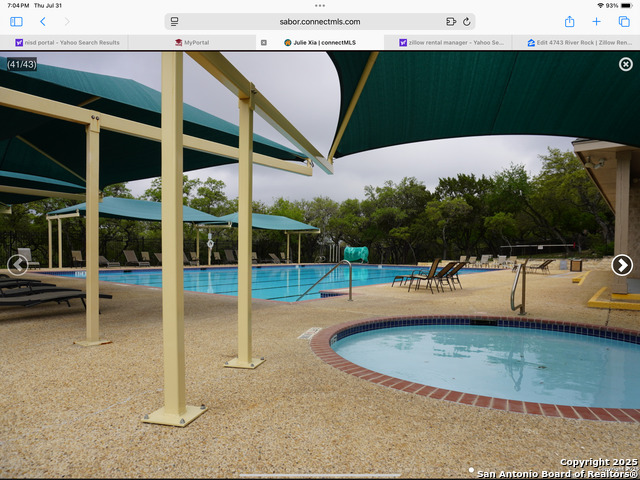This screenshot has width=640, height=480.
Task: Close the photo viewer overlay
Action: [625, 64]
